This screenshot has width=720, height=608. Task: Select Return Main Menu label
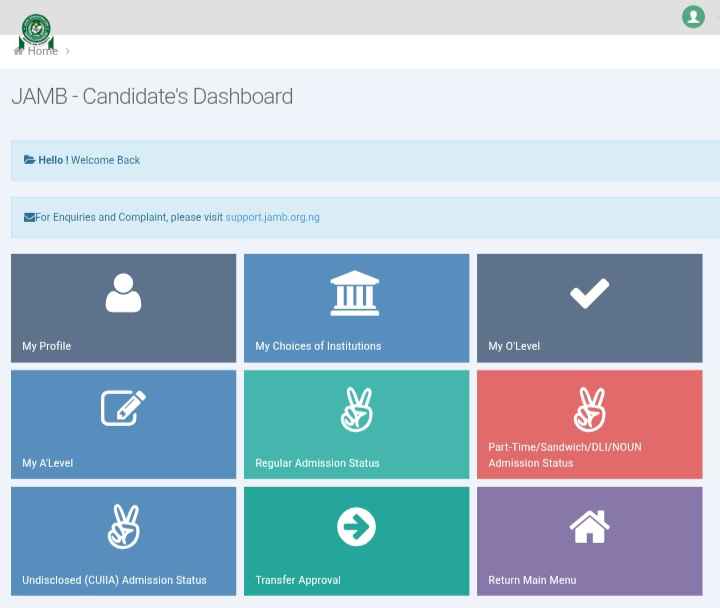pyautogui.click(x=532, y=580)
